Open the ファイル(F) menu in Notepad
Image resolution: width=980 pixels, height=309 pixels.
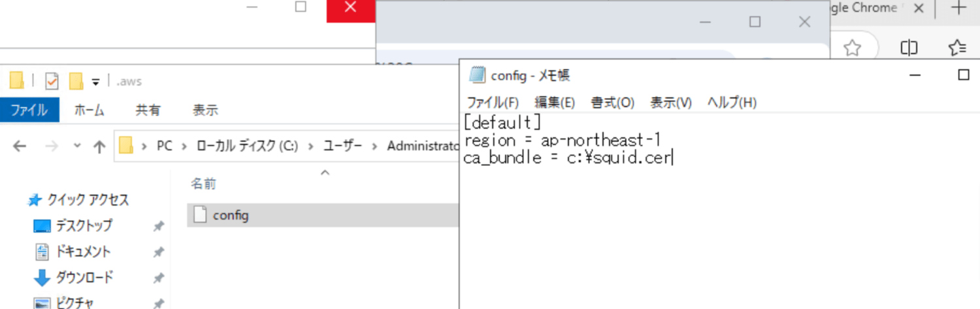[x=492, y=102]
